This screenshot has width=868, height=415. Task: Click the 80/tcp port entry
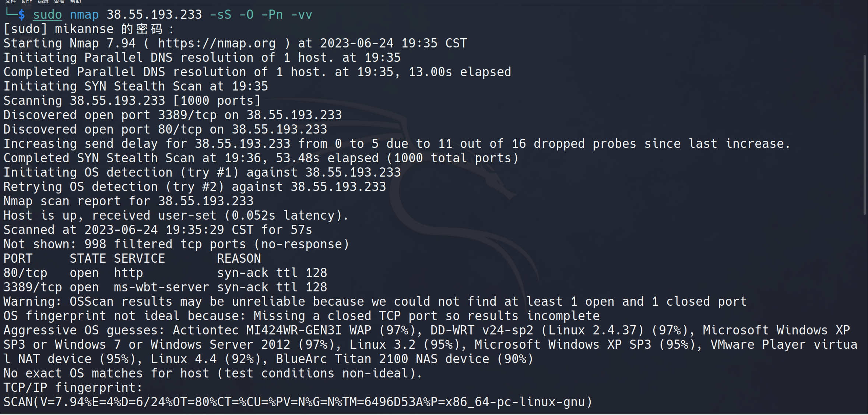(x=25, y=273)
